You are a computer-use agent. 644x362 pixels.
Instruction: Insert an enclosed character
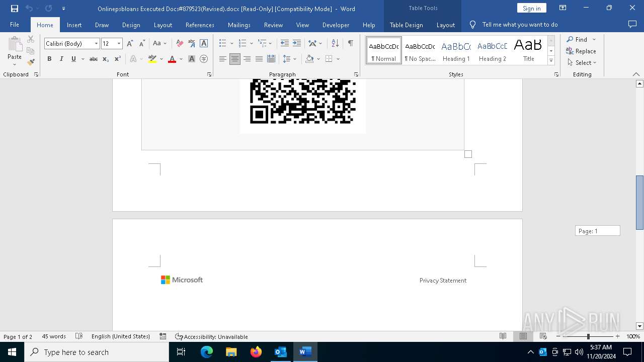pos(204,59)
